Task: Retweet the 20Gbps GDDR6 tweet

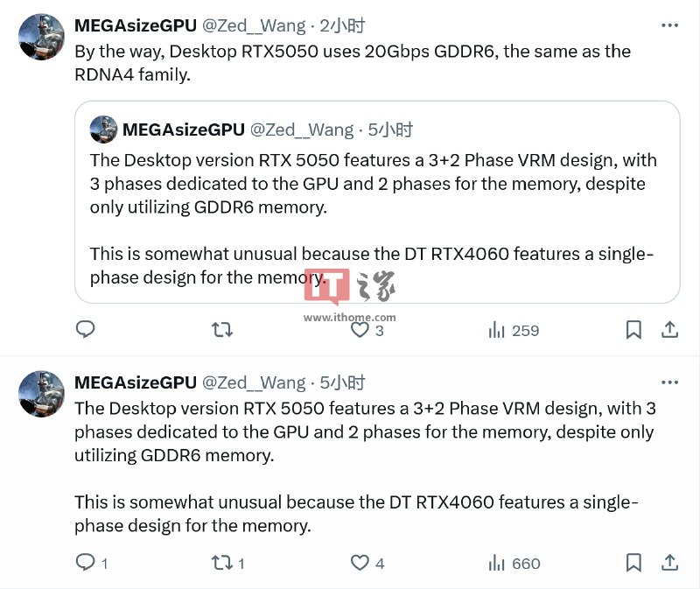Action: pos(222,330)
